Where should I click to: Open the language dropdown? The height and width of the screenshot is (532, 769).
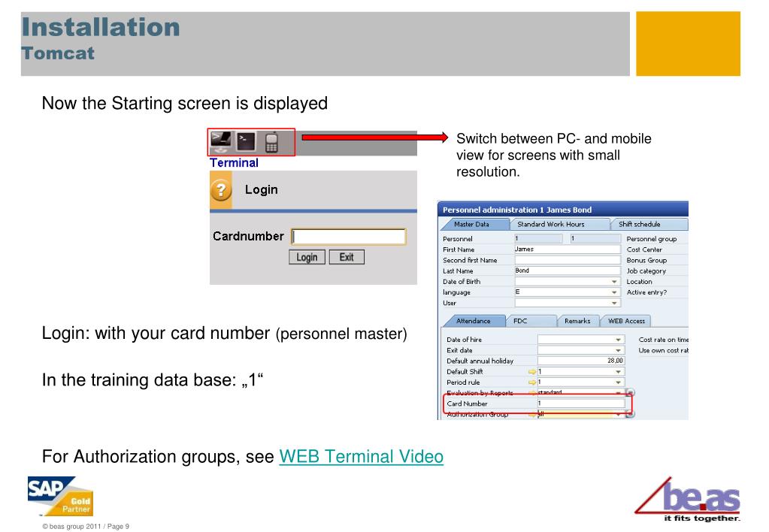[614, 292]
